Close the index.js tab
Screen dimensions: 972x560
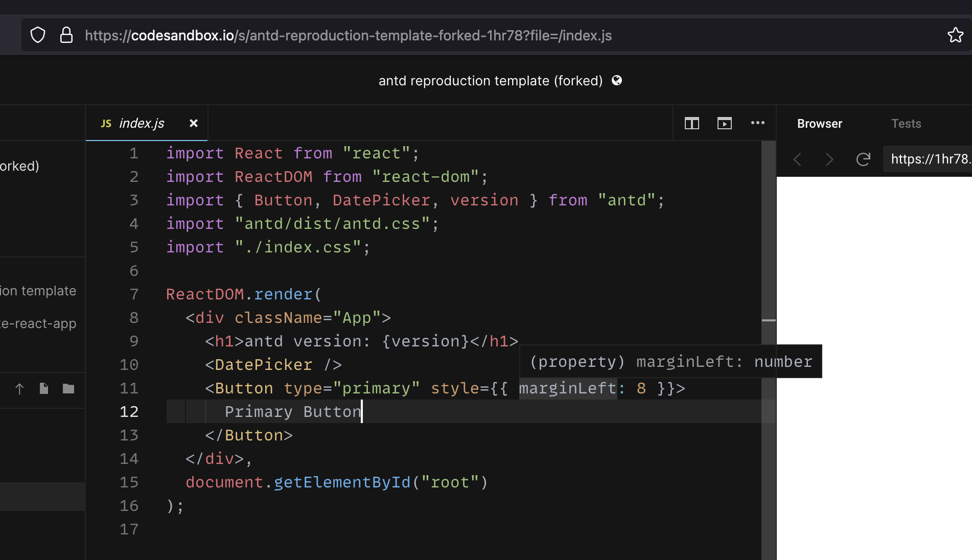[x=193, y=123]
